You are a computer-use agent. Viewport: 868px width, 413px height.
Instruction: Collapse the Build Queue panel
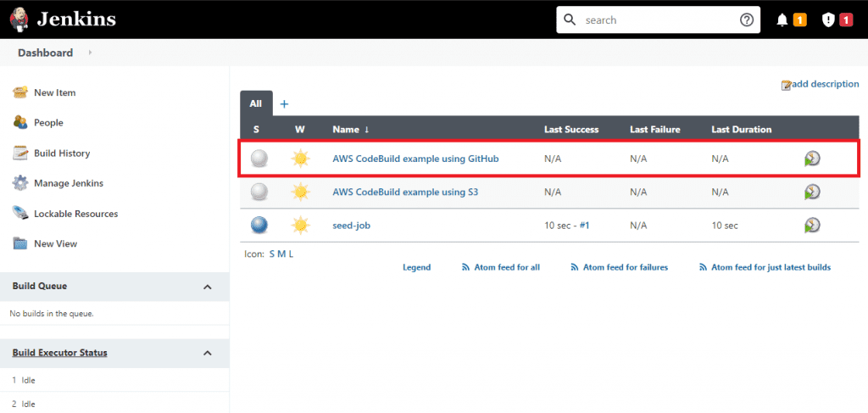tap(208, 287)
